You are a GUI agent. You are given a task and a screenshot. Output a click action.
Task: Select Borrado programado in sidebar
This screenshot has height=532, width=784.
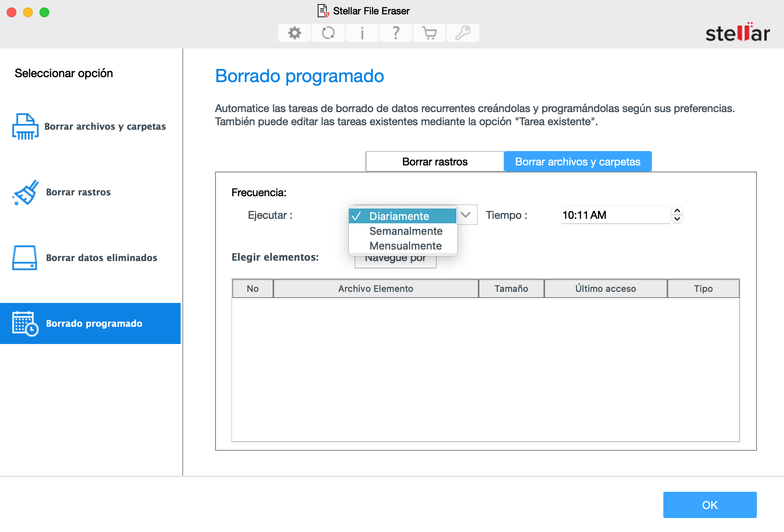click(90, 323)
